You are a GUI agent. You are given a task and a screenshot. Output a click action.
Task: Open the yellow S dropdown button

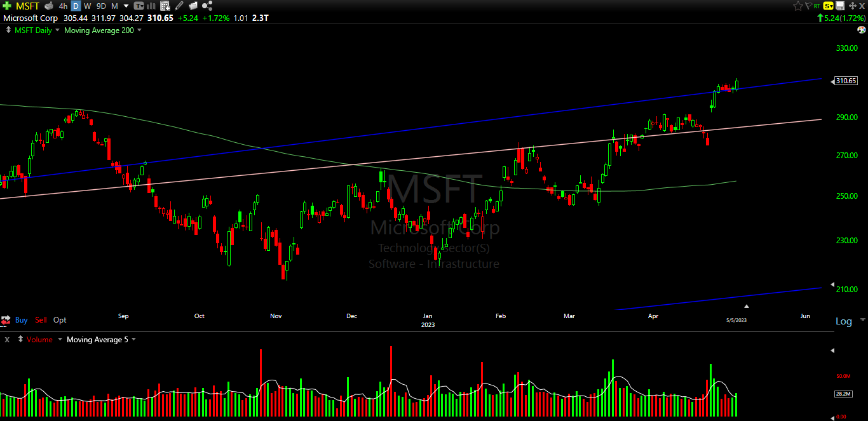coord(829,6)
